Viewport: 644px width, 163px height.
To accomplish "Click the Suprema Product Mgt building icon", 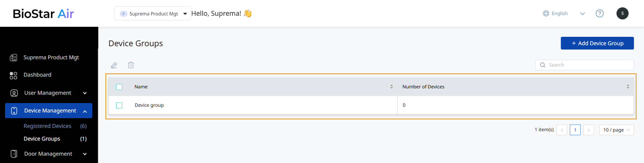I will 13,58.
